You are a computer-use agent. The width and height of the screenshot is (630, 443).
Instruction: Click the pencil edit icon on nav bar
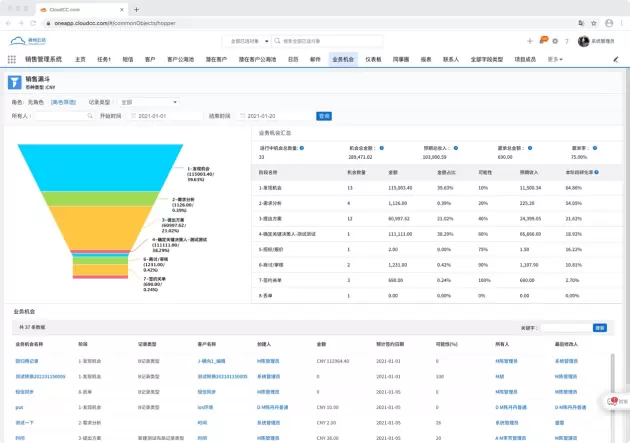pyautogui.click(x=617, y=59)
